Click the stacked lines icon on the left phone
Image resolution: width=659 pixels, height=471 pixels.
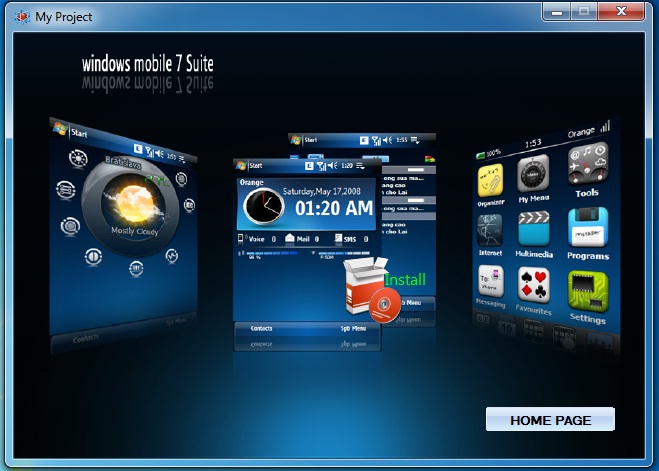click(66, 189)
